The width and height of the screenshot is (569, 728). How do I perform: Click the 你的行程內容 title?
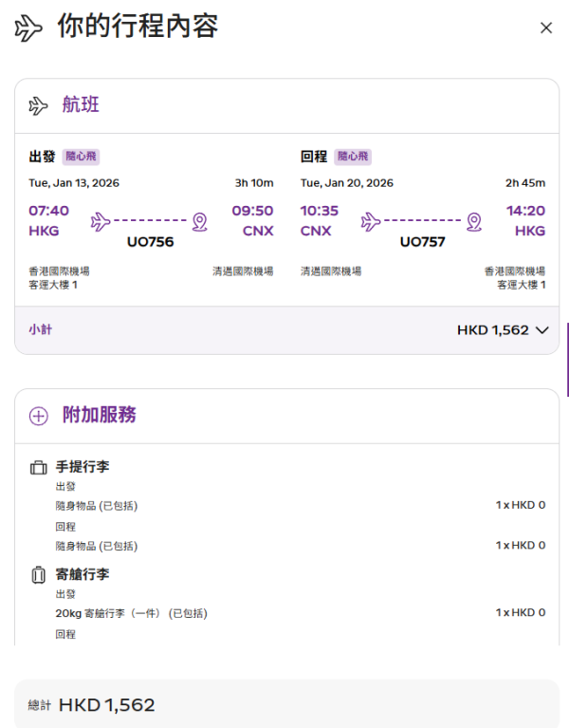pos(138,26)
